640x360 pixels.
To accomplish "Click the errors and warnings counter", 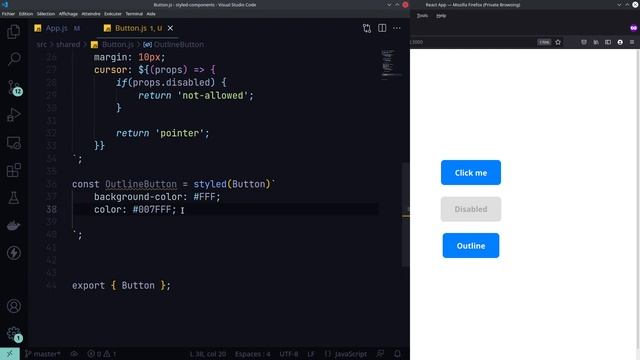I will pyautogui.click(x=102, y=354).
